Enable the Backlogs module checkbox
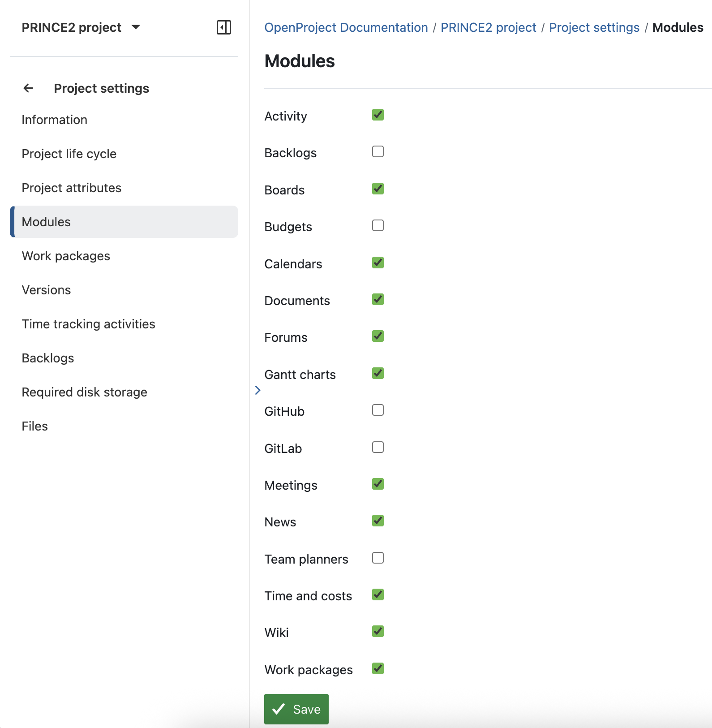This screenshot has height=728, width=712. [x=377, y=152]
